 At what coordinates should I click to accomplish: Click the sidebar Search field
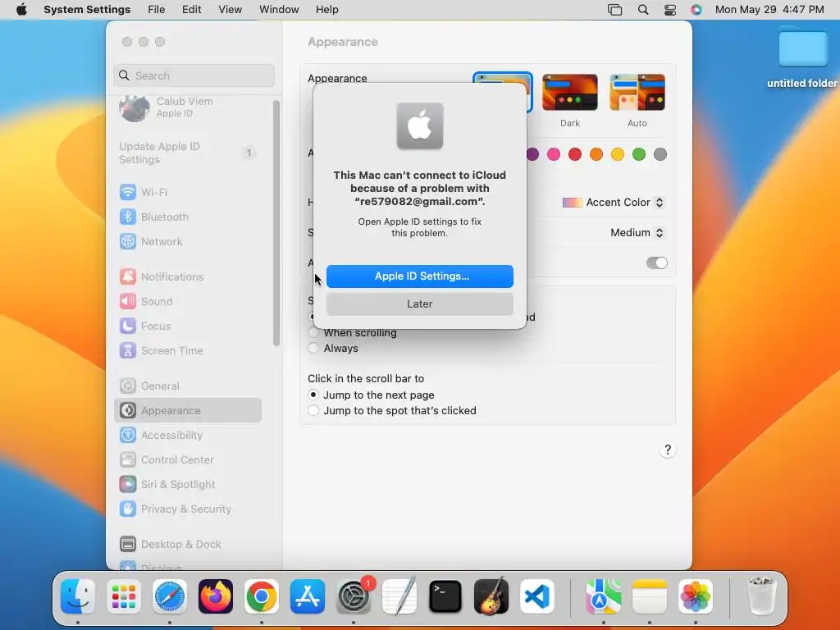point(194,75)
